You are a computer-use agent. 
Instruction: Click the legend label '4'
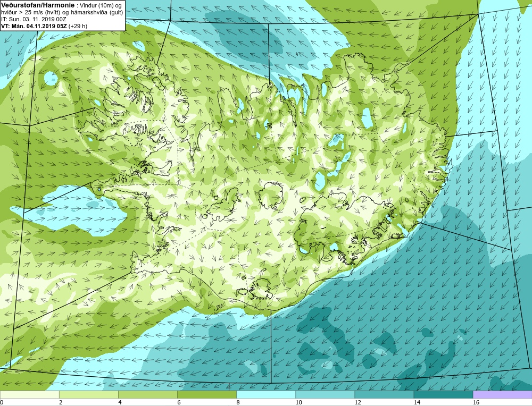(x=120, y=402)
